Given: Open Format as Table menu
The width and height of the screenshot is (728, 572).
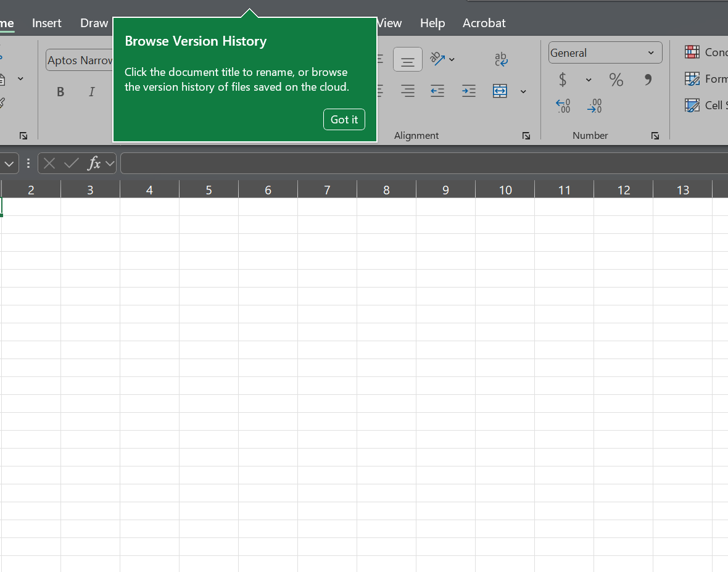Looking at the screenshot, I should (706, 79).
